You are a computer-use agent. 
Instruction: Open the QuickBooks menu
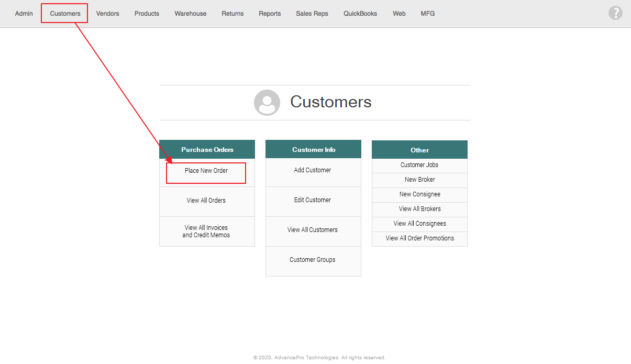(360, 14)
